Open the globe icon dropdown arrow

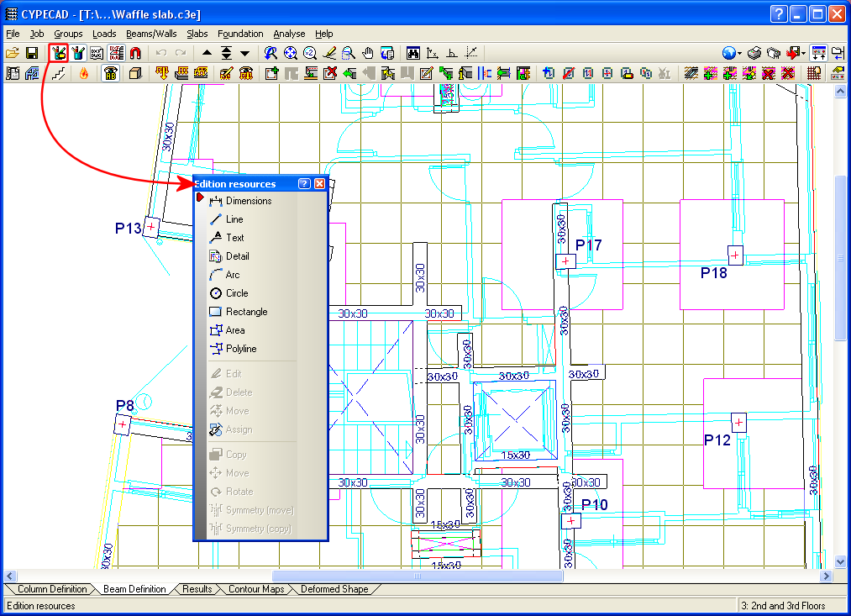[739, 53]
